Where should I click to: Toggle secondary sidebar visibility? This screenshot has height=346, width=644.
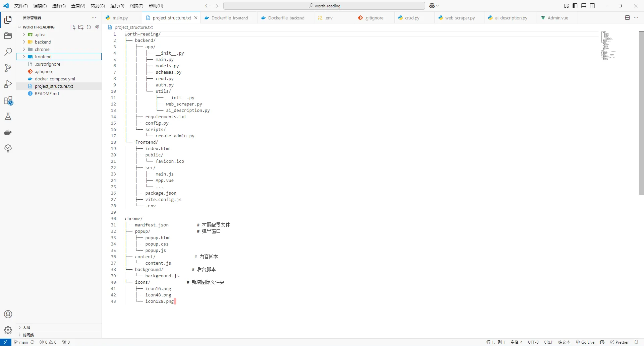click(592, 6)
